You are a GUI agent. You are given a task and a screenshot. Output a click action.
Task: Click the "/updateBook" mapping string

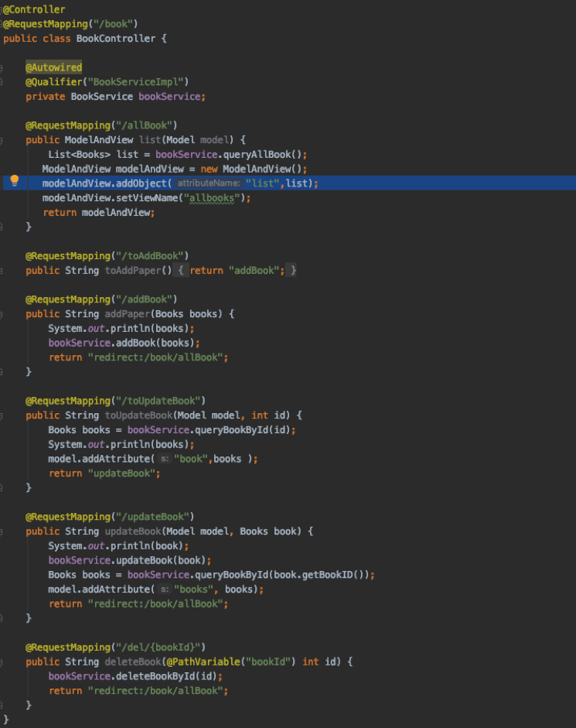(152, 517)
